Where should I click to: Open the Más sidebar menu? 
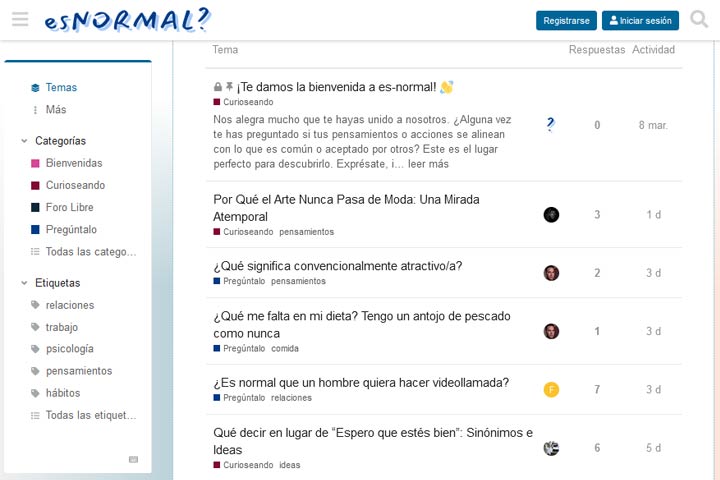(56, 109)
